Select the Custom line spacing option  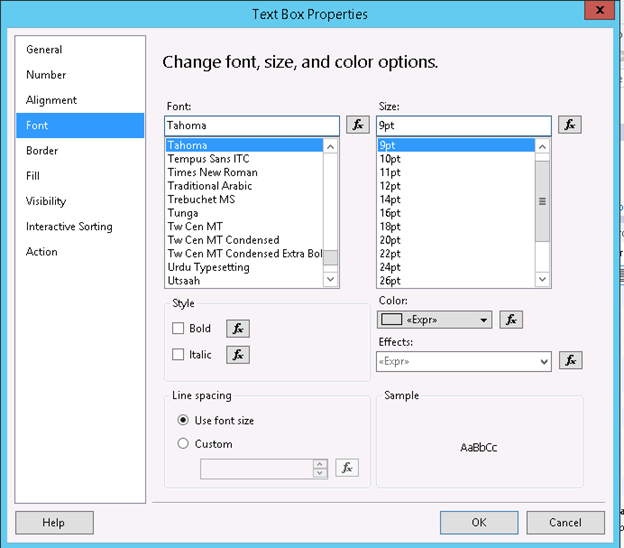click(183, 444)
